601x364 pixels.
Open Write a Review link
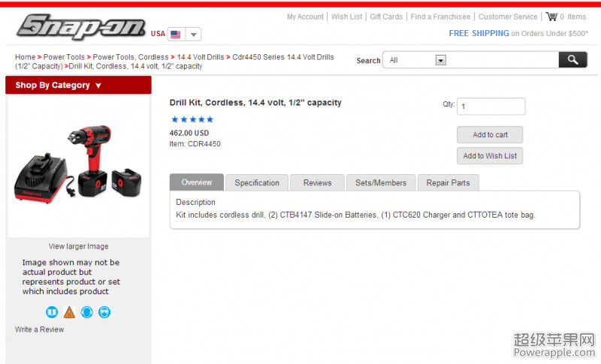point(40,329)
